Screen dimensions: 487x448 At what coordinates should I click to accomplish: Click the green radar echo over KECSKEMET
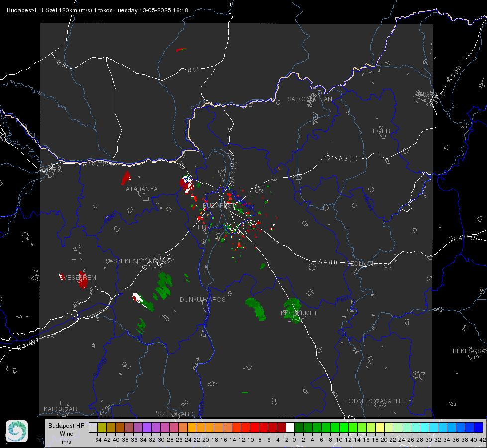[292, 310]
